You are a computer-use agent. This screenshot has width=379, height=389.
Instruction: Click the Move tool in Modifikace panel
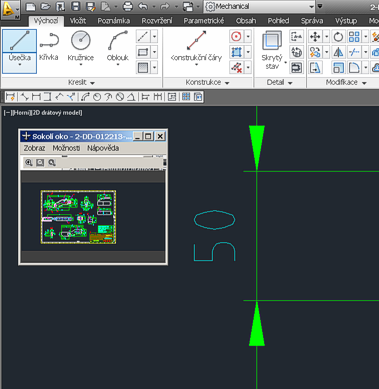tap(315, 36)
